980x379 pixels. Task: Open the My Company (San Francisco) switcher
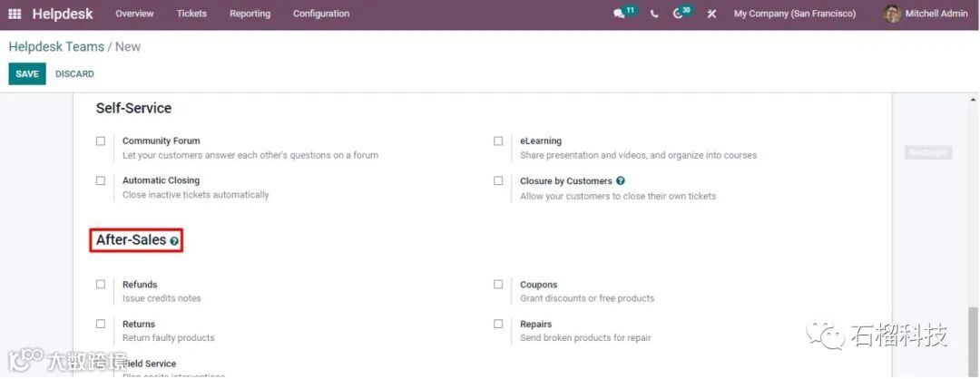795,14
